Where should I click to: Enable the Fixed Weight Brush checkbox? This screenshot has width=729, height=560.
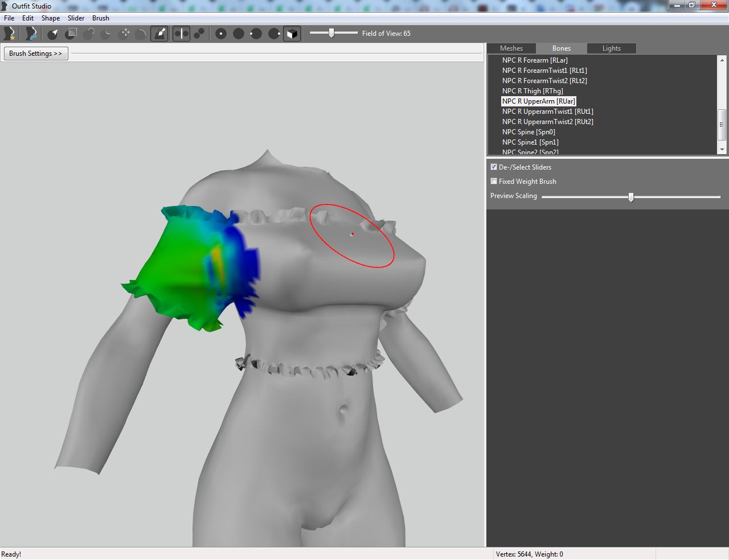coord(494,181)
